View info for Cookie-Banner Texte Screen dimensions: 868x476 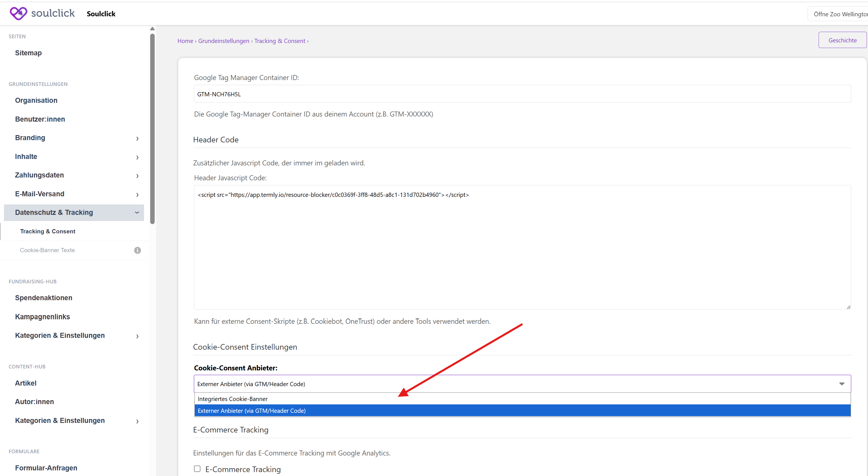click(x=137, y=250)
